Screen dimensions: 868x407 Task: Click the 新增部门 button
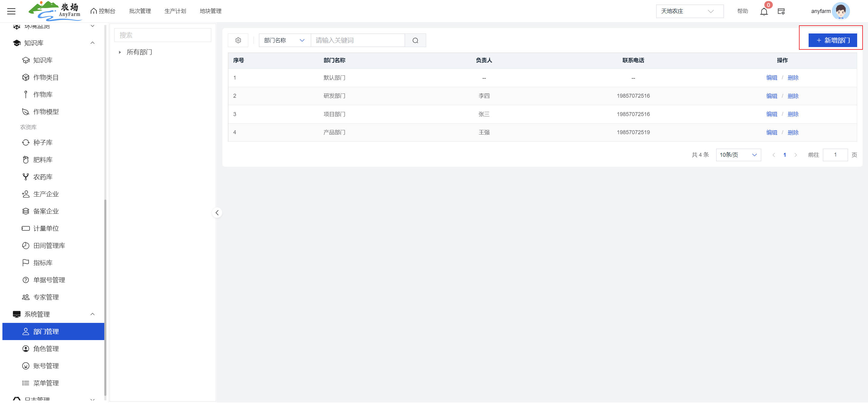(832, 40)
